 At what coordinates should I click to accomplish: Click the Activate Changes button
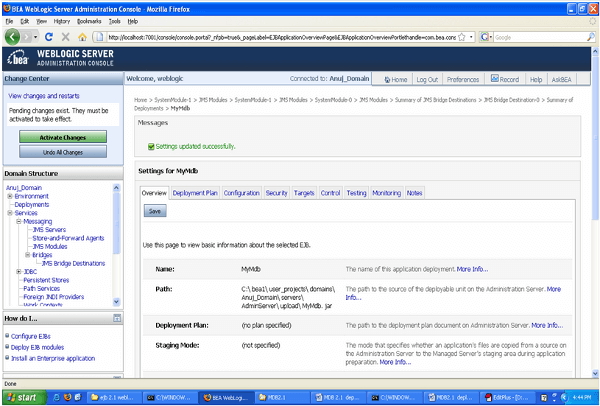tap(63, 137)
